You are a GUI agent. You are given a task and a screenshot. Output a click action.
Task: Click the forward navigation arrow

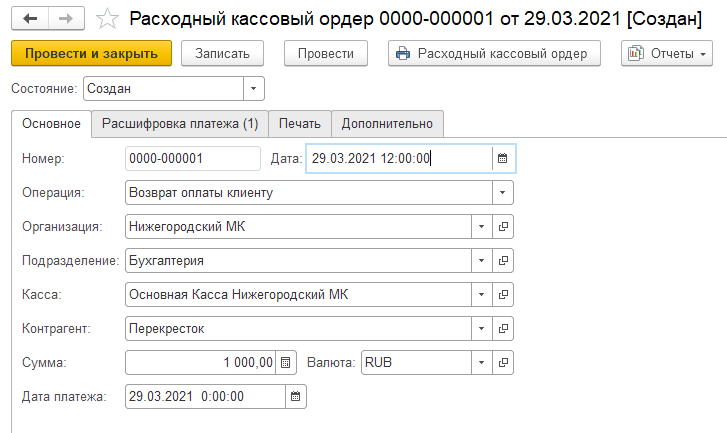pos(65,19)
